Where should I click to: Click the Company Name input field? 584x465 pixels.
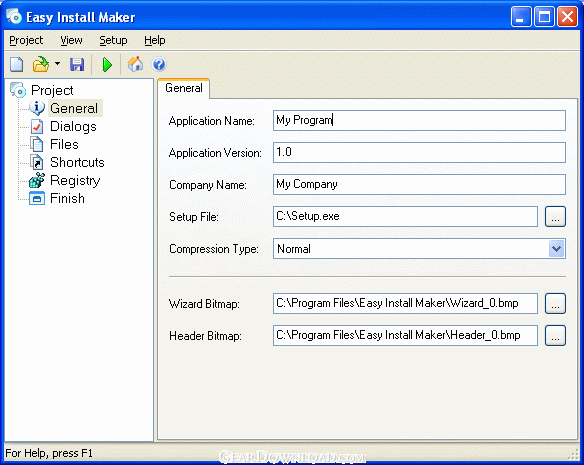[419, 184]
